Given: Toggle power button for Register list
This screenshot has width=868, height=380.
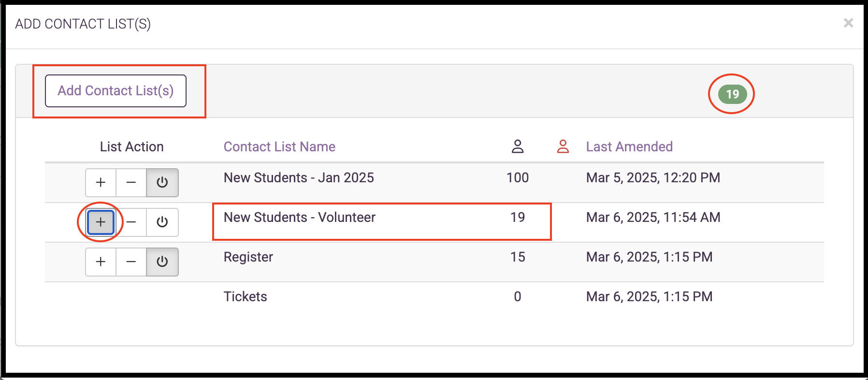Looking at the screenshot, I should [x=162, y=262].
